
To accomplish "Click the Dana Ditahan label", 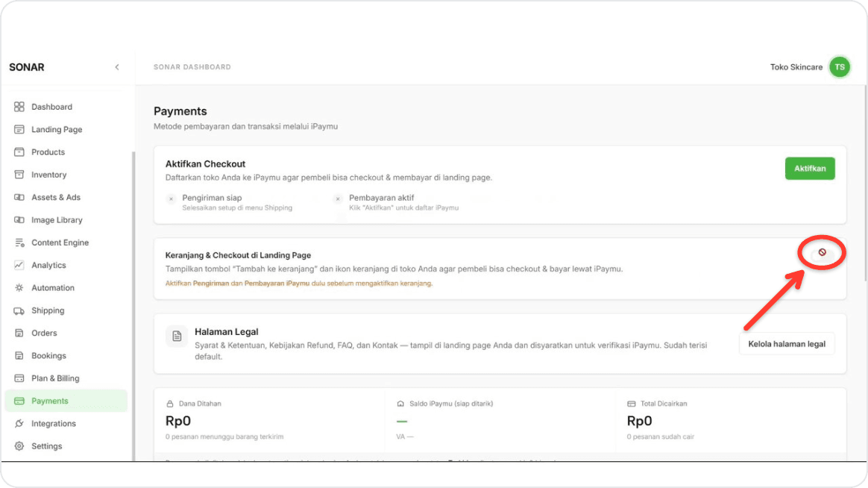I will [200, 403].
